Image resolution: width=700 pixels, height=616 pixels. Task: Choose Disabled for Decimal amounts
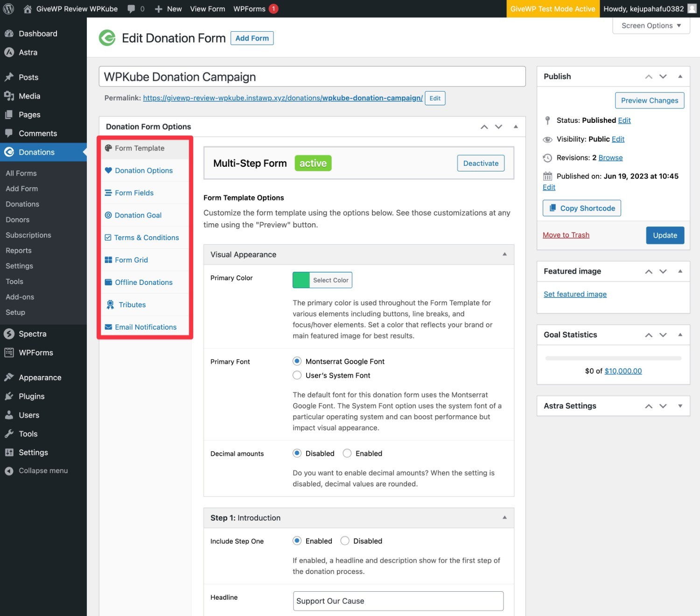297,453
